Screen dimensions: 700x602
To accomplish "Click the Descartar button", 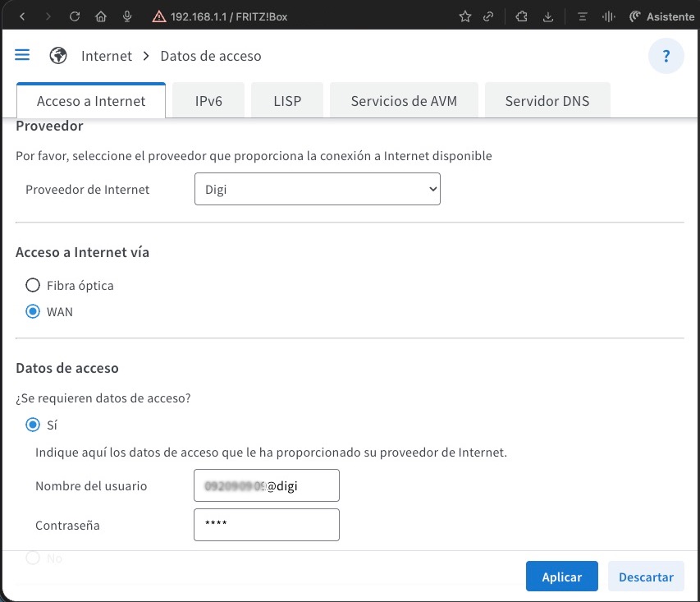I will click(646, 577).
